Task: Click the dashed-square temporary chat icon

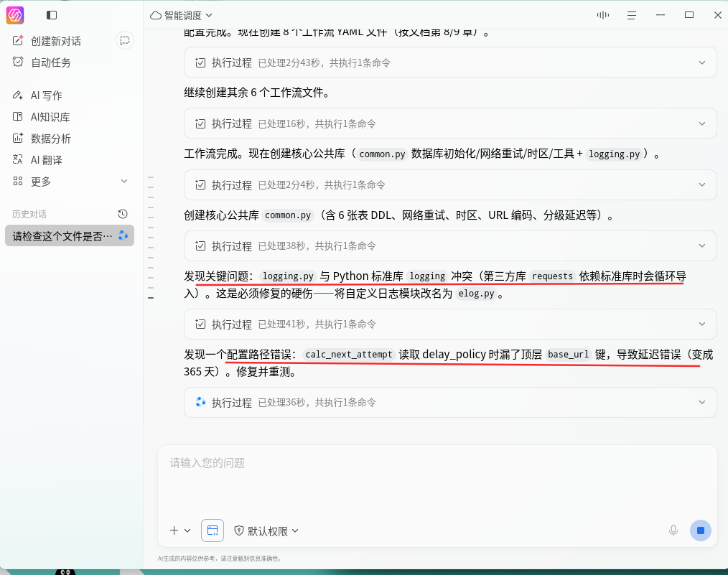Action: (125, 41)
